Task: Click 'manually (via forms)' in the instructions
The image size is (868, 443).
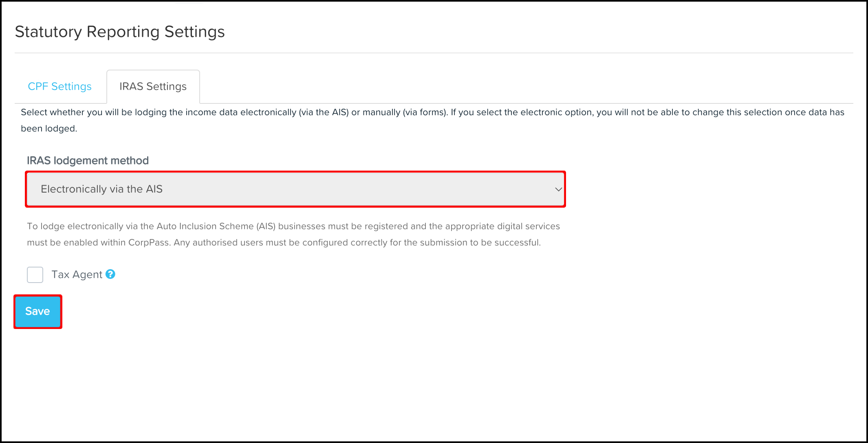Action: pos(405,112)
